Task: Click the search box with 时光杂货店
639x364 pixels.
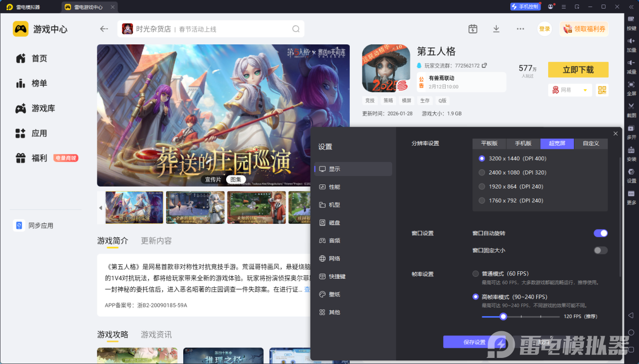Action: [211, 29]
